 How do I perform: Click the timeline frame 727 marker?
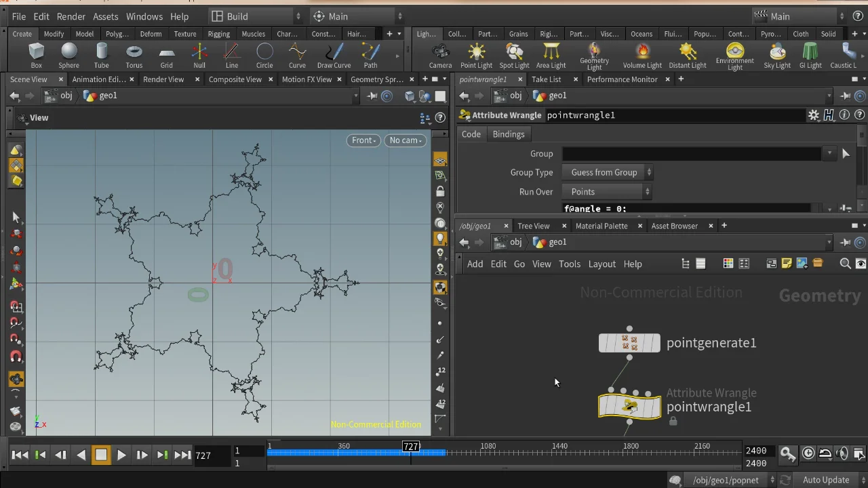coord(411,446)
